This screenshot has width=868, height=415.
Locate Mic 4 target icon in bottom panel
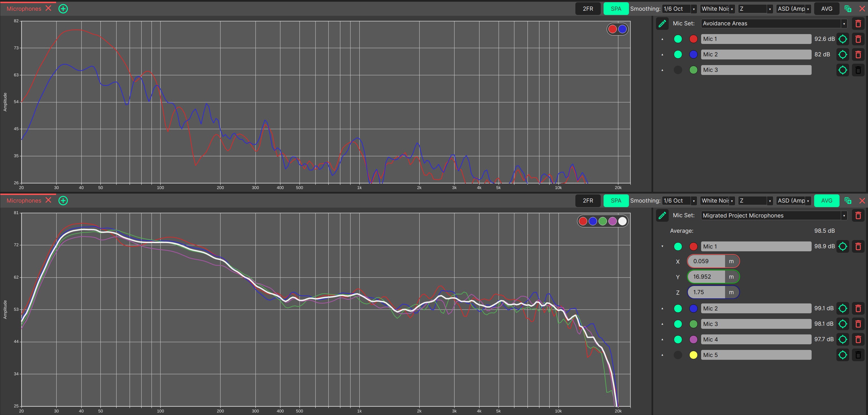[x=842, y=339]
